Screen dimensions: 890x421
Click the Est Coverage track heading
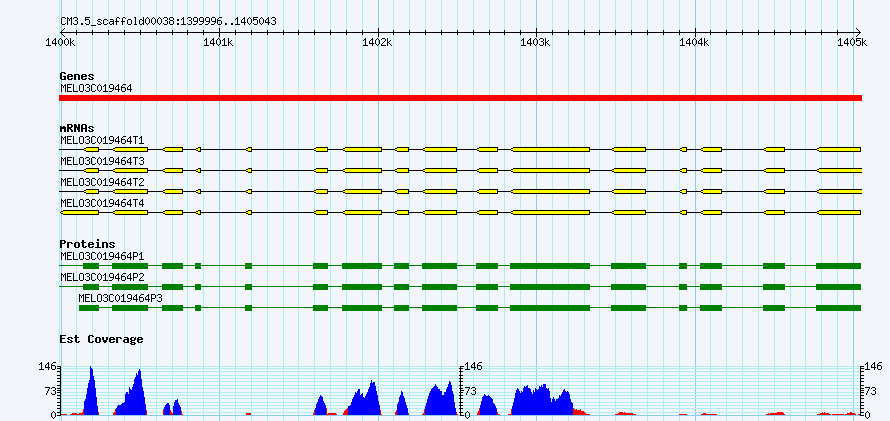pyautogui.click(x=102, y=339)
